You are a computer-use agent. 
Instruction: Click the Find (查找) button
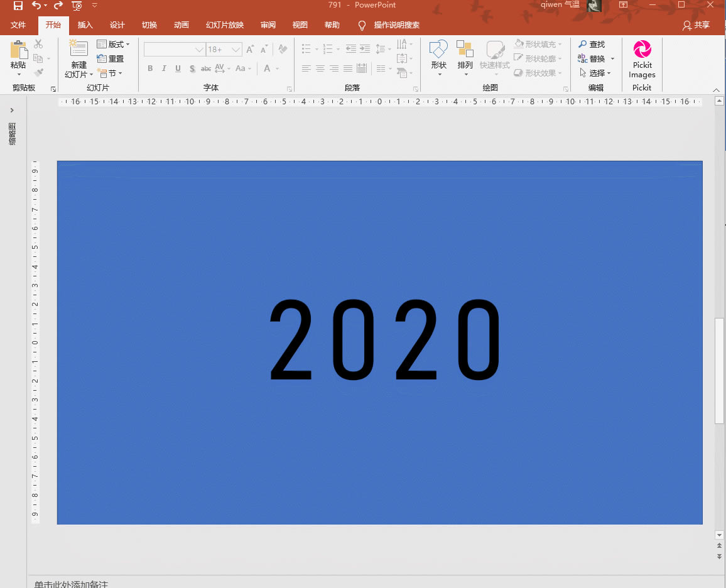[x=592, y=44]
